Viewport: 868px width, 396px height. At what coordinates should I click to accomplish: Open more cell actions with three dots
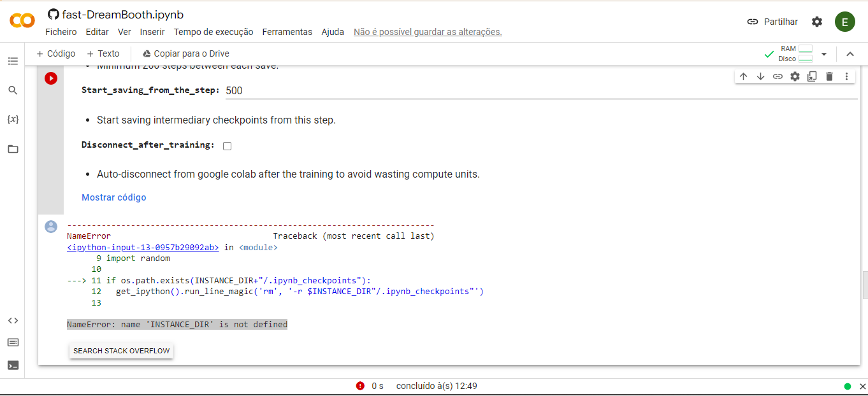pyautogui.click(x=846, y=76)
